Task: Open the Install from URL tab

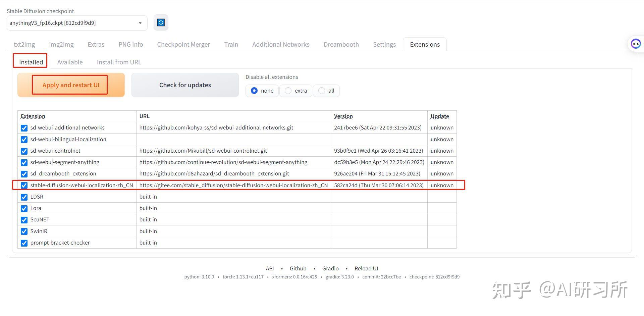Action: [x=119, y=62]
